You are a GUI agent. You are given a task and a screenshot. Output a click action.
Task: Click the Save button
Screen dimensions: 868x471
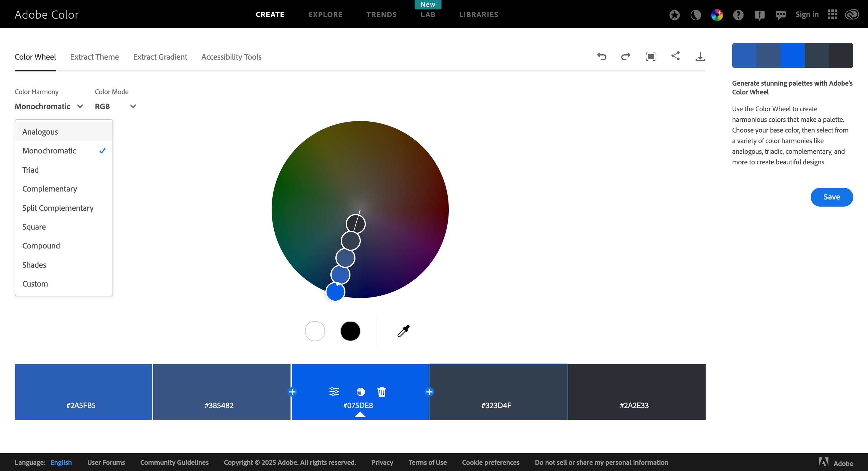[832, 197]
